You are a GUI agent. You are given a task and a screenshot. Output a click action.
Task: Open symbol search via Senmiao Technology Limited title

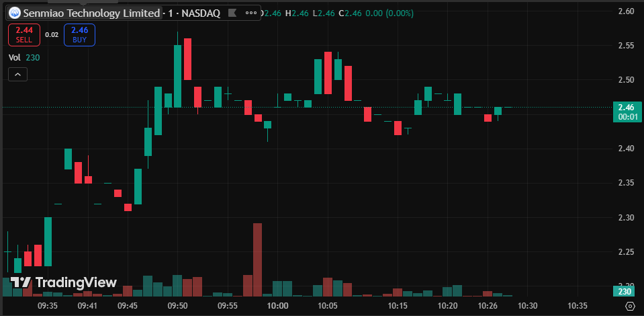[91, 13]
